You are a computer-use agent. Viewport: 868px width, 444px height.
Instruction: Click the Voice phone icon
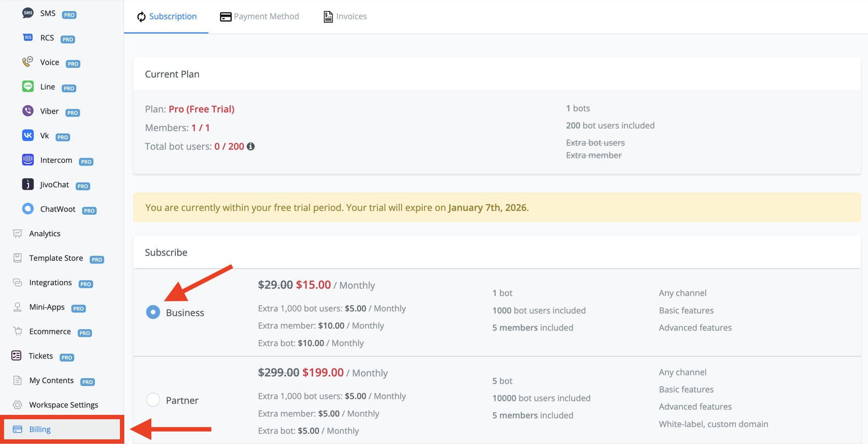[x=28, y=62]
